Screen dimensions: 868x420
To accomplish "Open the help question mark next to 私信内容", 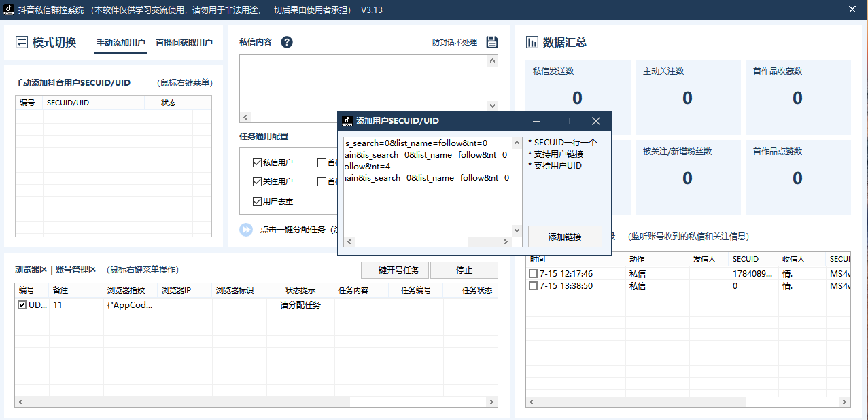I will (287, 42).
